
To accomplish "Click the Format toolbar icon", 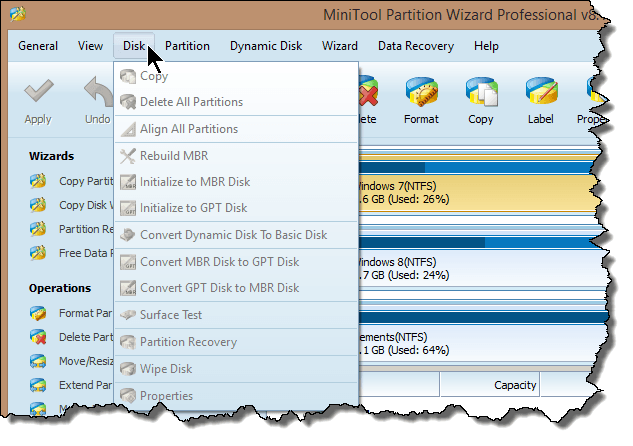I will click(421, 92).
